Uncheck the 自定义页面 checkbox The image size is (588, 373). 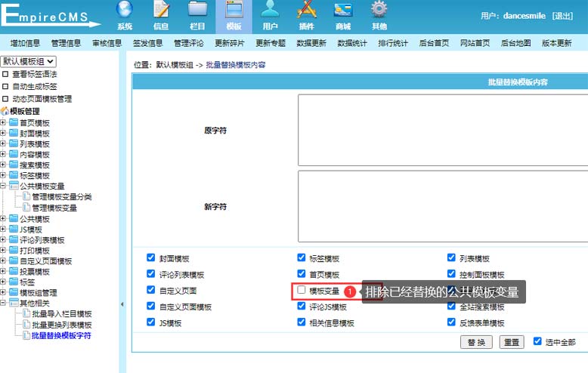coord(150,290)
